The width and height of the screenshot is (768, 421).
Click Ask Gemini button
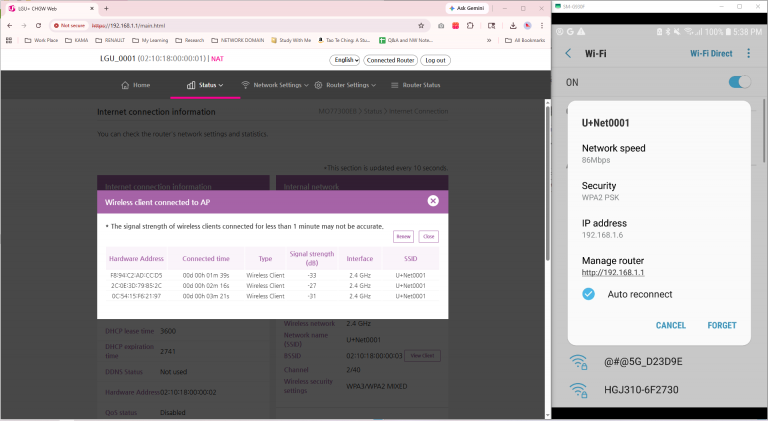click(x=467, y=8)
